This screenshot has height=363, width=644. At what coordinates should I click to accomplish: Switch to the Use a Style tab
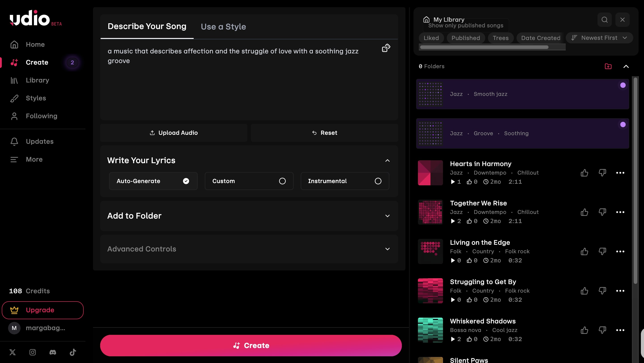click(x=223, y=26)
